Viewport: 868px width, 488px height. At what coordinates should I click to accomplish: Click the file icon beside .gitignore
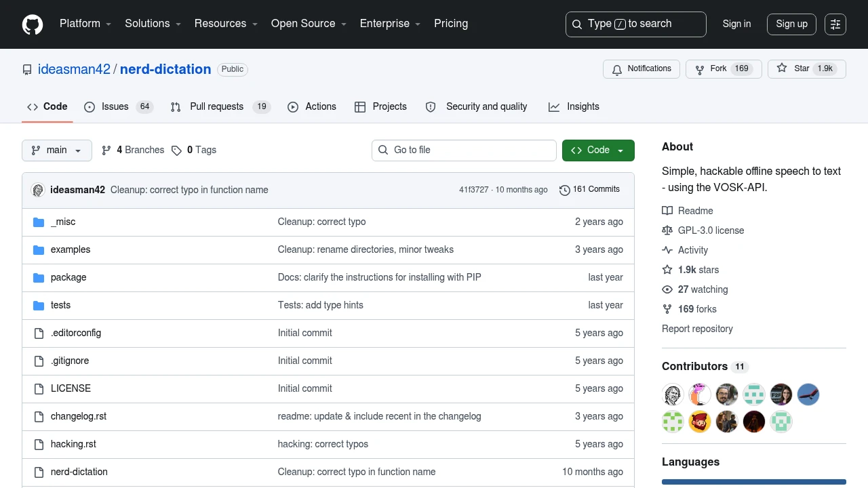(x=39, y=361)
